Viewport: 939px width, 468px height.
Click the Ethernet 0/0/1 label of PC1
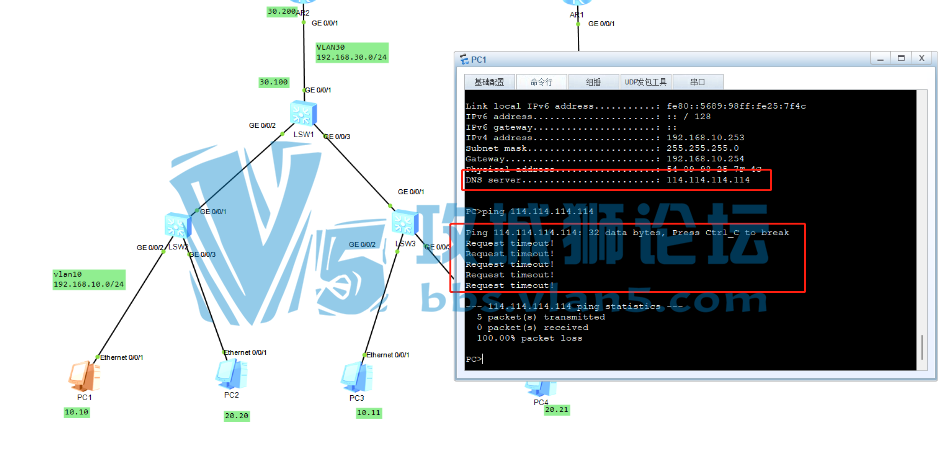point(122,358)
